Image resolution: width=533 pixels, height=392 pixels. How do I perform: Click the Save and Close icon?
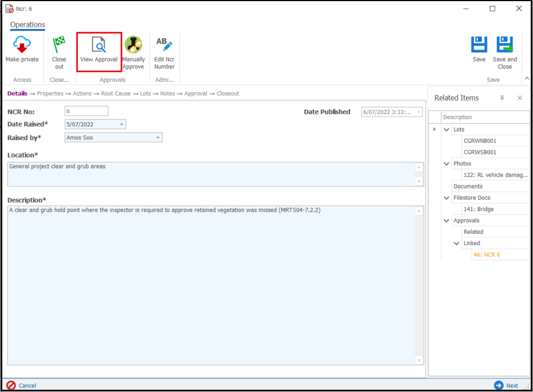point(505,45)
